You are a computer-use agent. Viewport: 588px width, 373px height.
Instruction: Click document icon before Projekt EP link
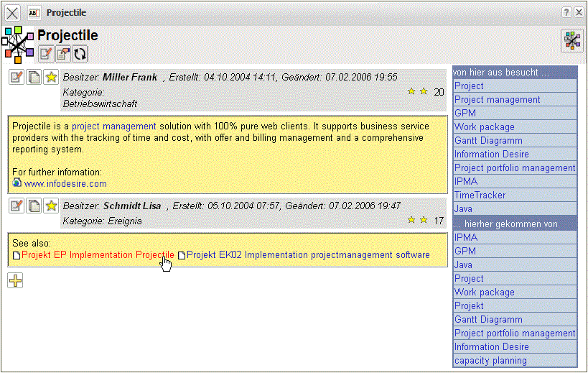(17, 256)
